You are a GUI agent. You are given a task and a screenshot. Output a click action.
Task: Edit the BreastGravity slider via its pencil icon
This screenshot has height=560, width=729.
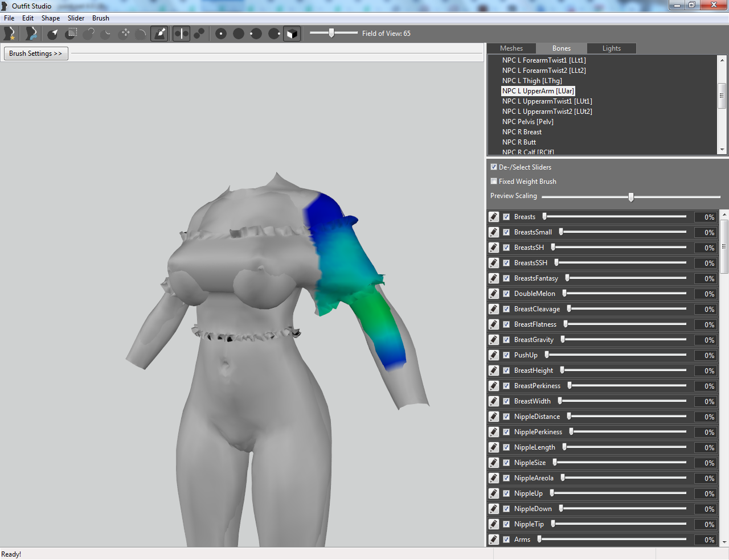pos(494,340)
